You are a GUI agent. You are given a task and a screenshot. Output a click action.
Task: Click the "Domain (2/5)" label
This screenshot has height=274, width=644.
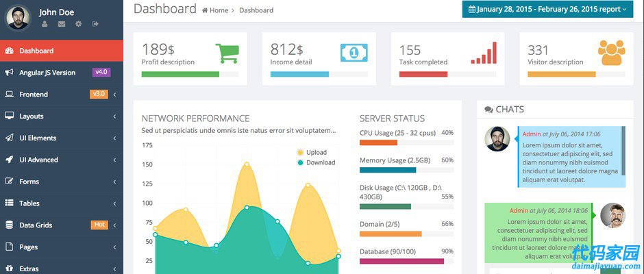tap(380, 224)
